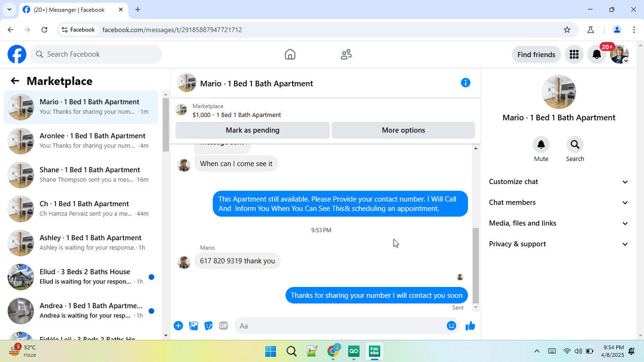Reload the page in the browser
This screenshot has width=644, height=362.
[44, 30]
